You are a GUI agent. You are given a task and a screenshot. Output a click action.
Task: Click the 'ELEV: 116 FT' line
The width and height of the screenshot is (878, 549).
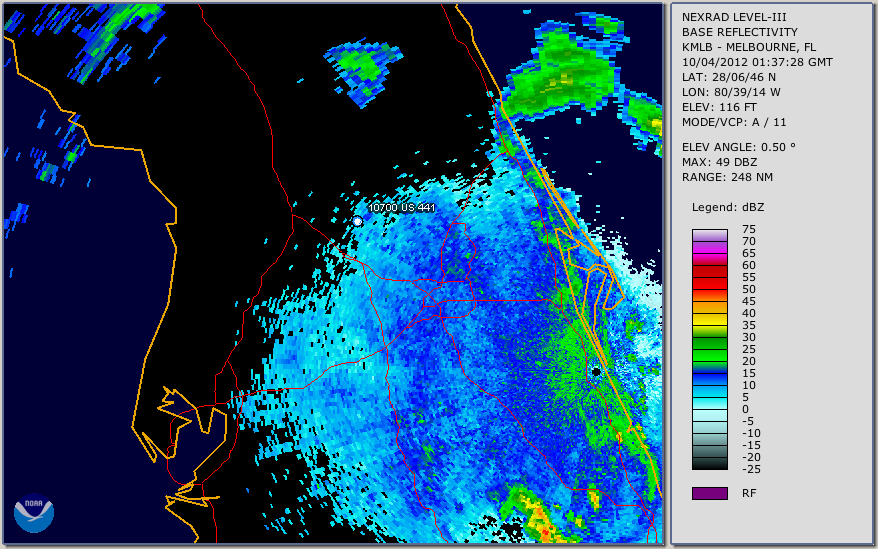(x=719, y=107)
